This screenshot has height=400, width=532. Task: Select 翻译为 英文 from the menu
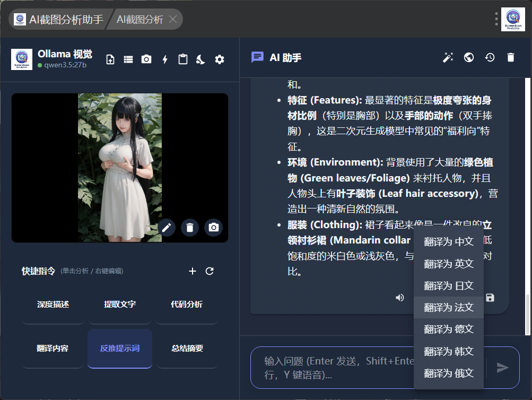tap(449, 264)
